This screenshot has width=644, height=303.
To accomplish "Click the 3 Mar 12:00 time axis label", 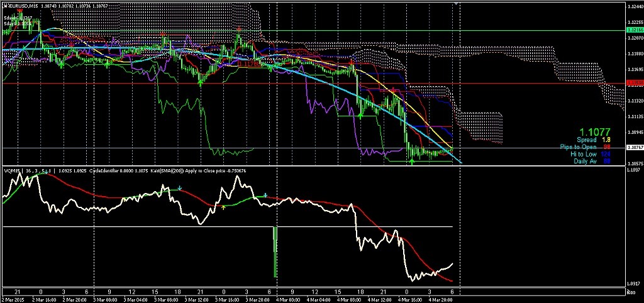I will pyautogui.click(x=197, y=299).
